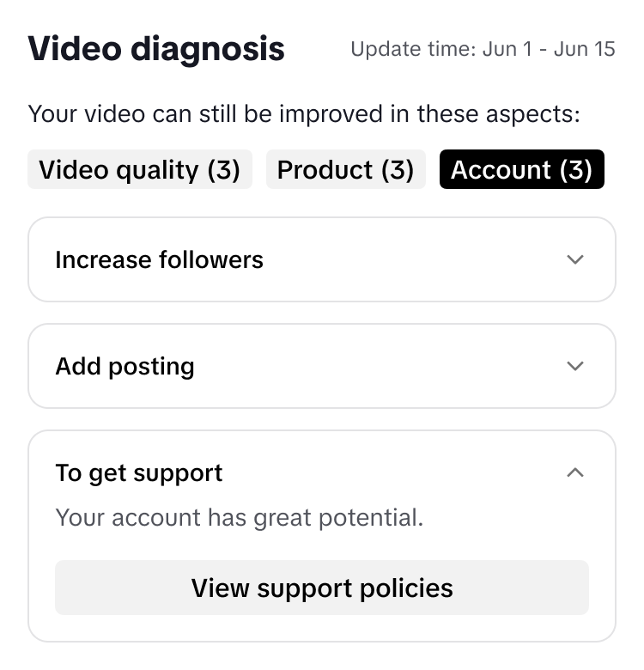The image size is (644, 670).
Task: Click empty space in Increase followers card
Action: (x=412, y=259)
